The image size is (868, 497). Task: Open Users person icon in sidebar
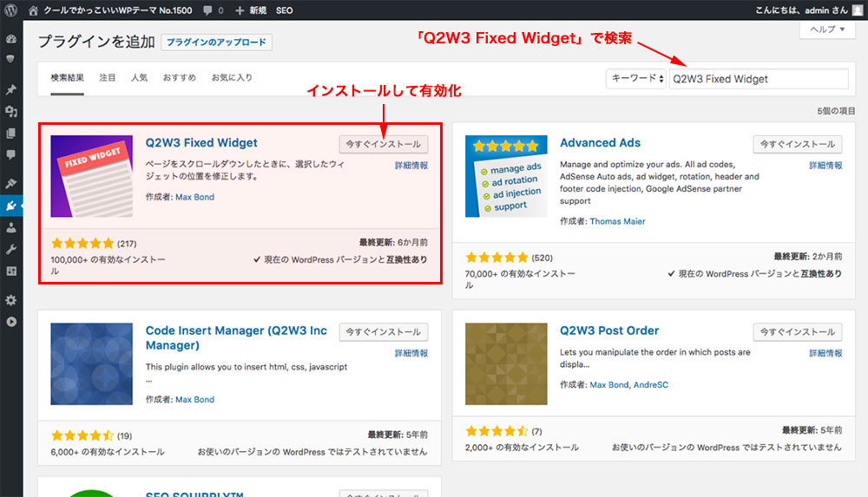click(11, 227)
